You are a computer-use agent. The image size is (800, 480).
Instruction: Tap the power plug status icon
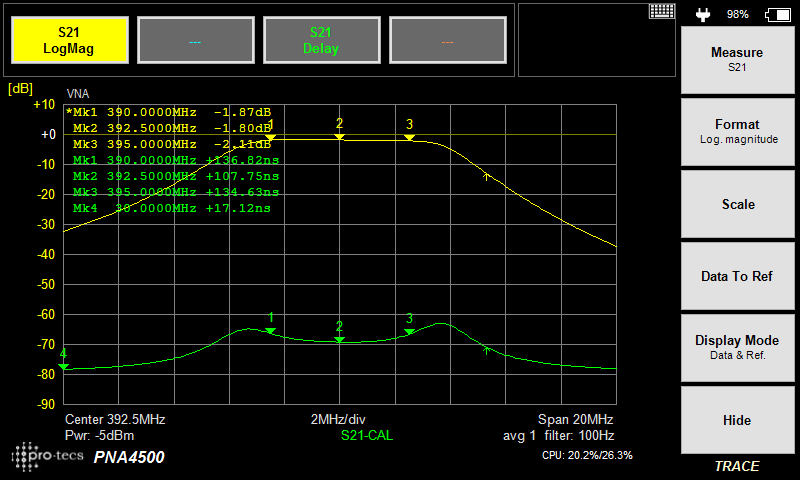[704, 14]
